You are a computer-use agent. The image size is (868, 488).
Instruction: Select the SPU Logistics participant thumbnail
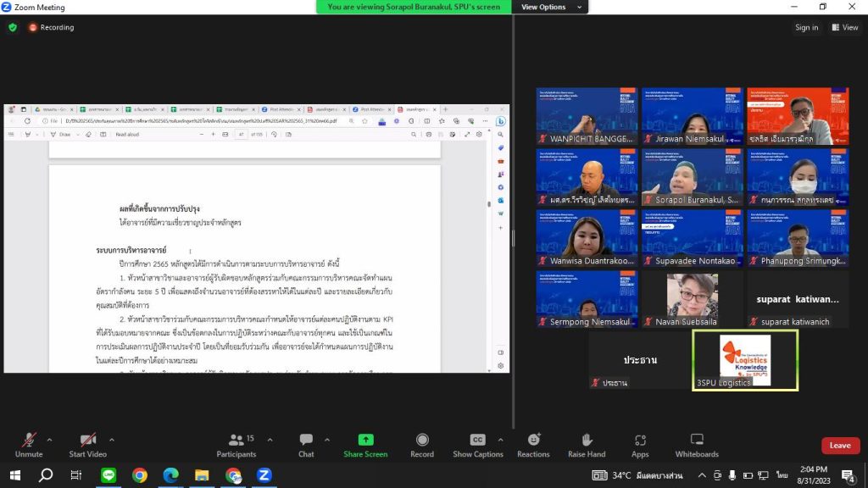point(745,360)
